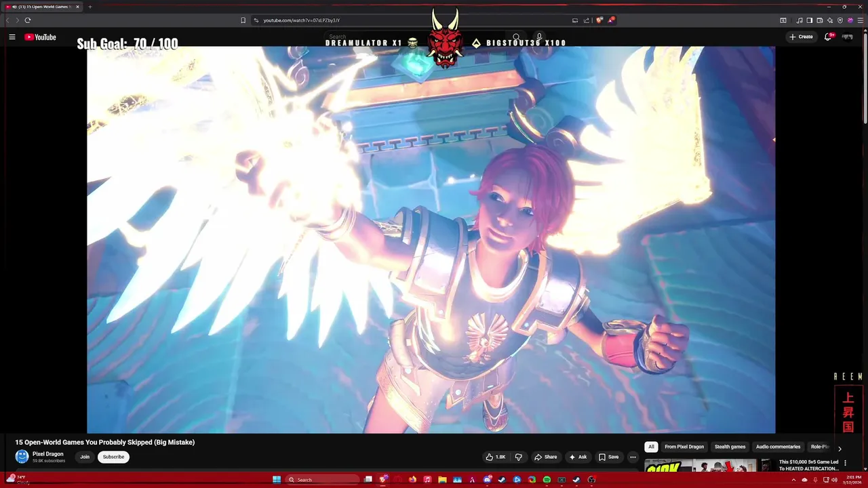Select the All filter chip
868x488 pixels.
click(x=651, y=447)
